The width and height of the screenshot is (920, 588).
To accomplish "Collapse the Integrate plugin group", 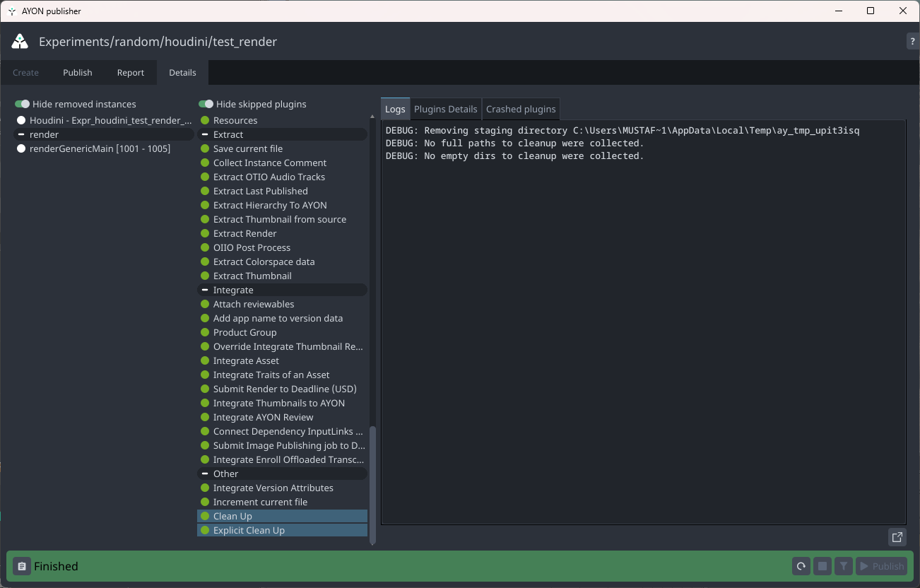I will click(x=205, y=290).
